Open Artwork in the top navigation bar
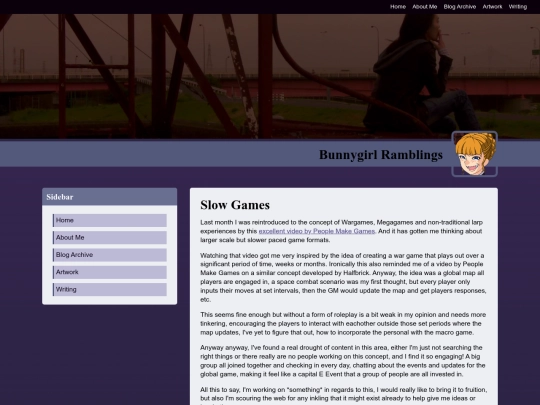This screenshot has height=405, width=540. click(x=492, y=7)
